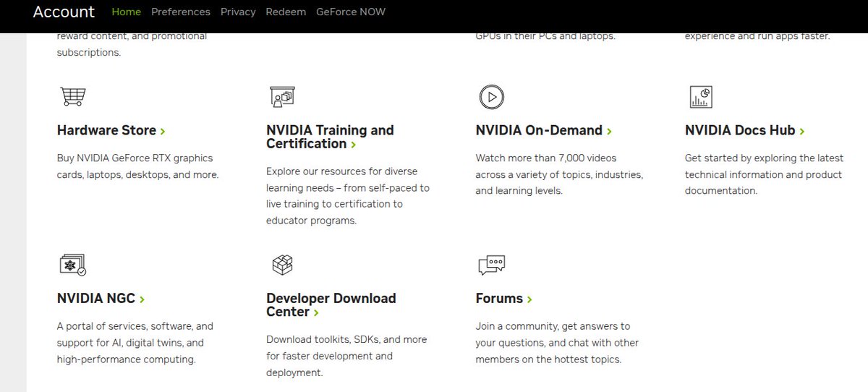The image size is (868, 392).
Task: Click 'Join a community, get answers to' text
Action: tap(553, 326)
